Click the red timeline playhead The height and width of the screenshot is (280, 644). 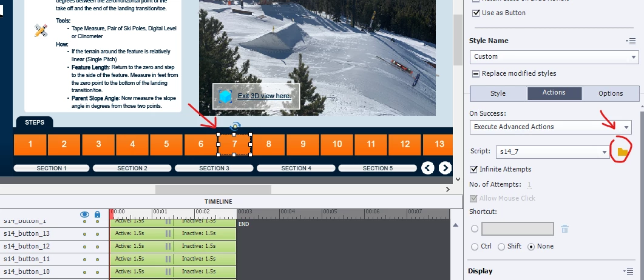coord(111,214)
